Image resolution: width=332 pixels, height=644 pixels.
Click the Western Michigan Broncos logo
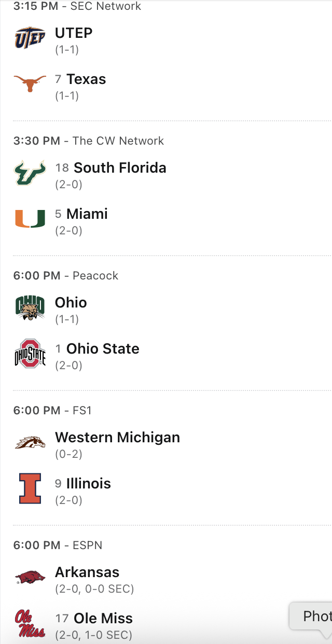click(30, 442)
